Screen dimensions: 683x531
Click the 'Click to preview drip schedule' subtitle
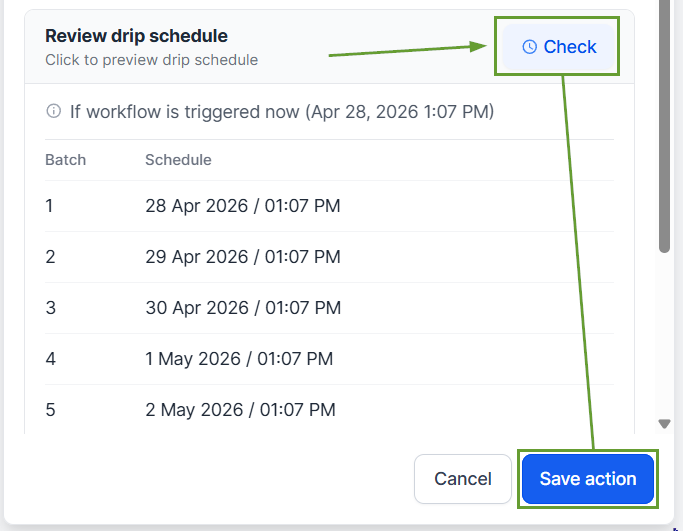(151, 60)
